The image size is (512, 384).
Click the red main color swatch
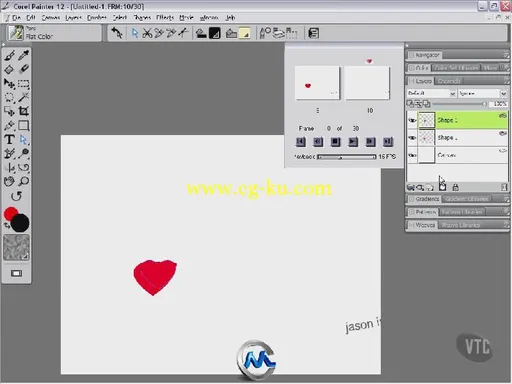10,213
